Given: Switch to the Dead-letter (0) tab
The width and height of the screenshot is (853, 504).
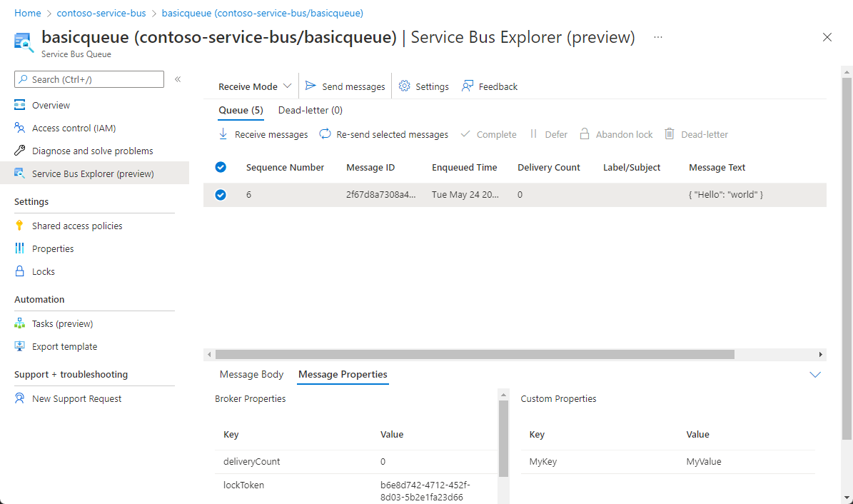Looking at the screenshot, I should 310,111.
